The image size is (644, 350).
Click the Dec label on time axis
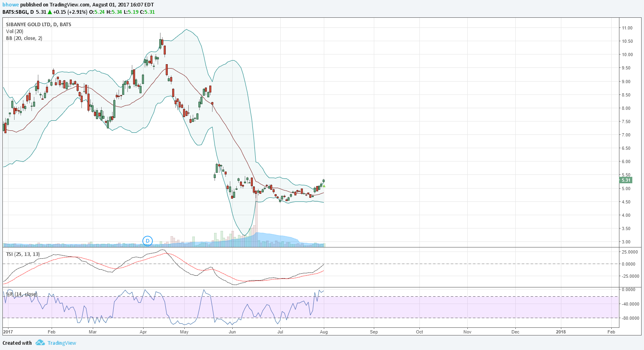coord(515,332)
